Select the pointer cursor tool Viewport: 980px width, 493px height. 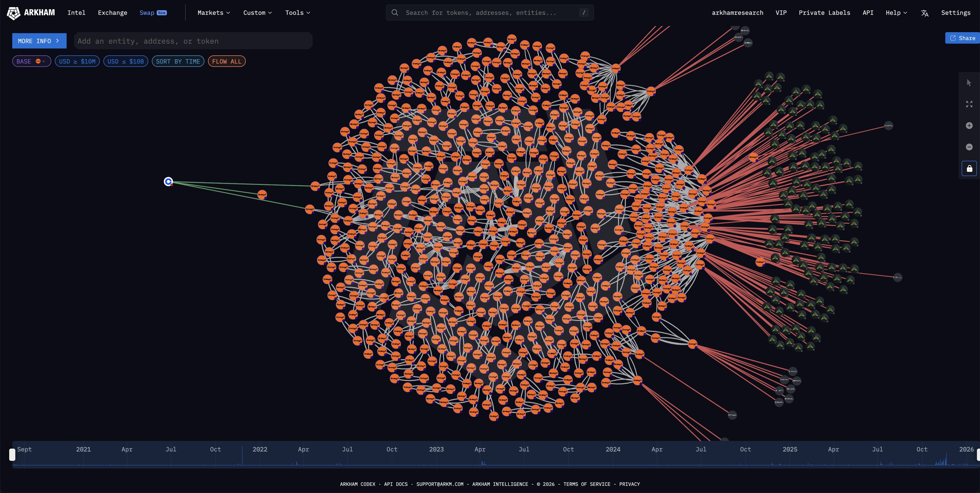969,82
